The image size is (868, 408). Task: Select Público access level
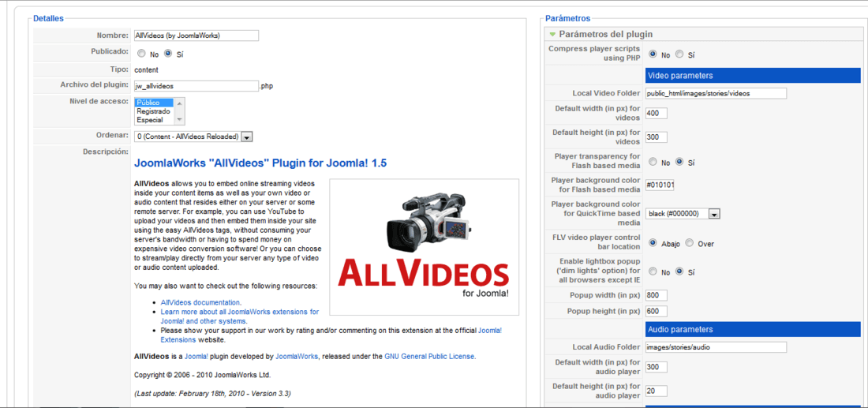click(155, 103)
